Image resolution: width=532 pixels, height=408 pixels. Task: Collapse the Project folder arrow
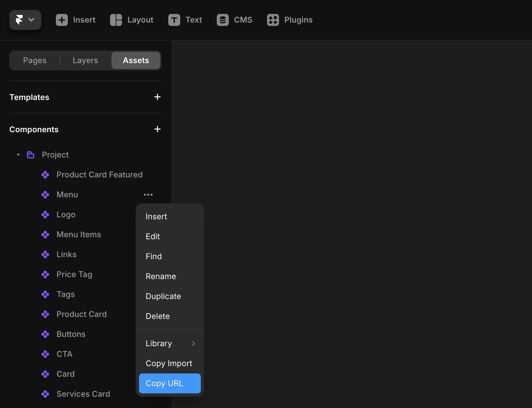18,155
